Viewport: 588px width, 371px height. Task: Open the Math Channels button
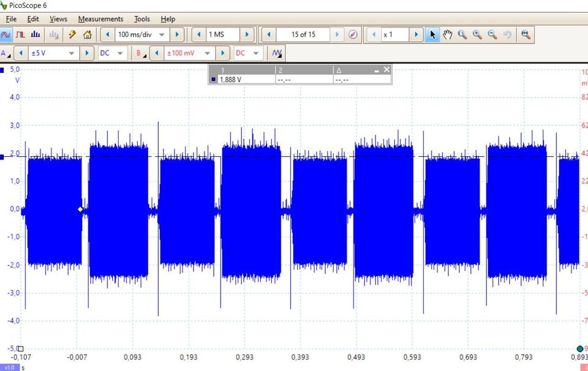(x=277, y=53)
